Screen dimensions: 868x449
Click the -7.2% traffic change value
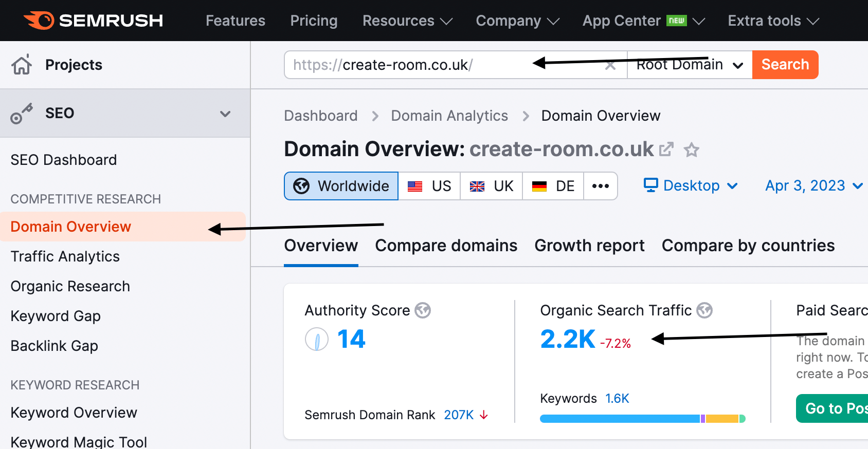(x=616, y=343)
